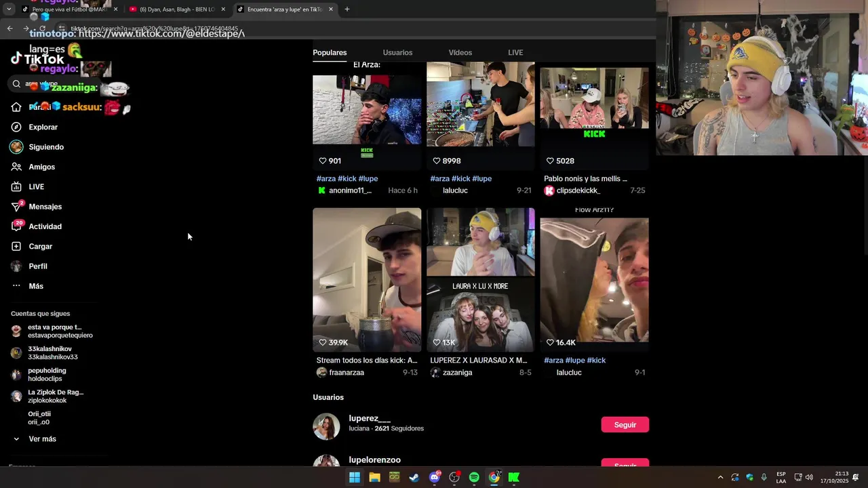Open clipsdekickk_ author profile
Image resolution: width=868 pixels, height=488 pixels.
(x=578, y=190)
